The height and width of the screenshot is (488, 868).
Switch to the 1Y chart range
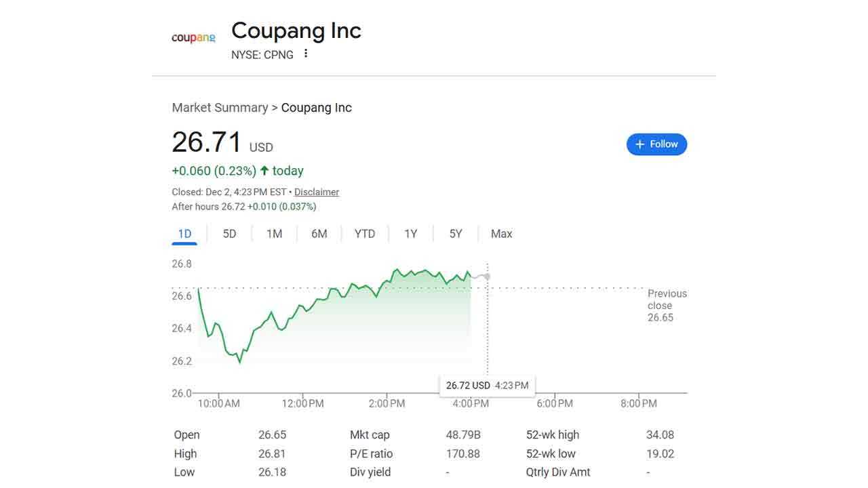[410, 234]
